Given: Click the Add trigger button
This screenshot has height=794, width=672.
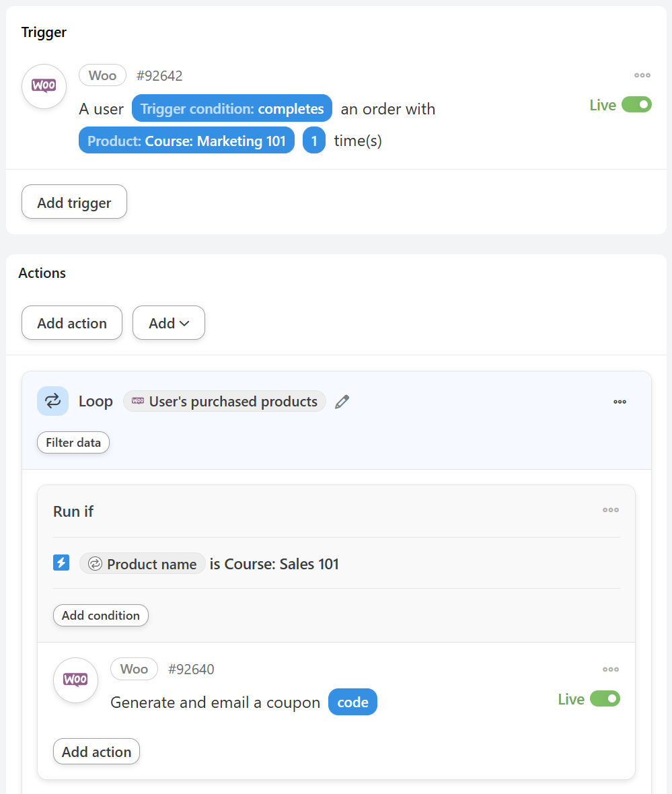Looking at the screenshot, I should [x=74, y=202].
